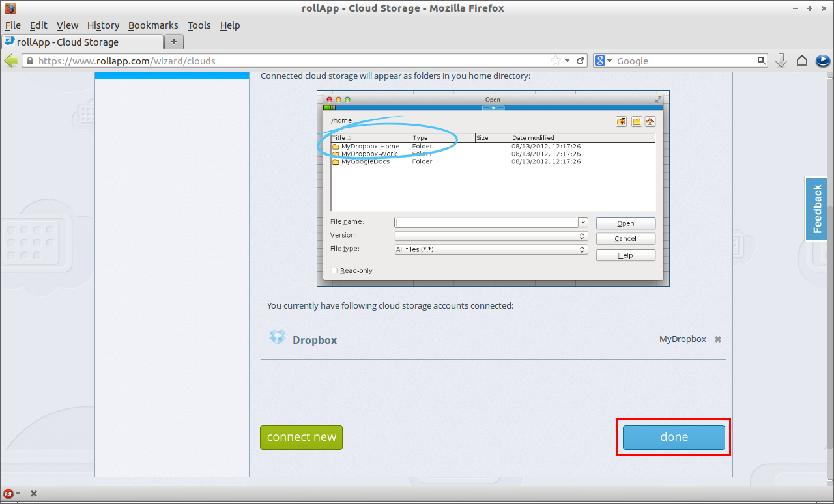Close the add-on bar
This screenshot has height=504, width=834.
pos(34,494)
